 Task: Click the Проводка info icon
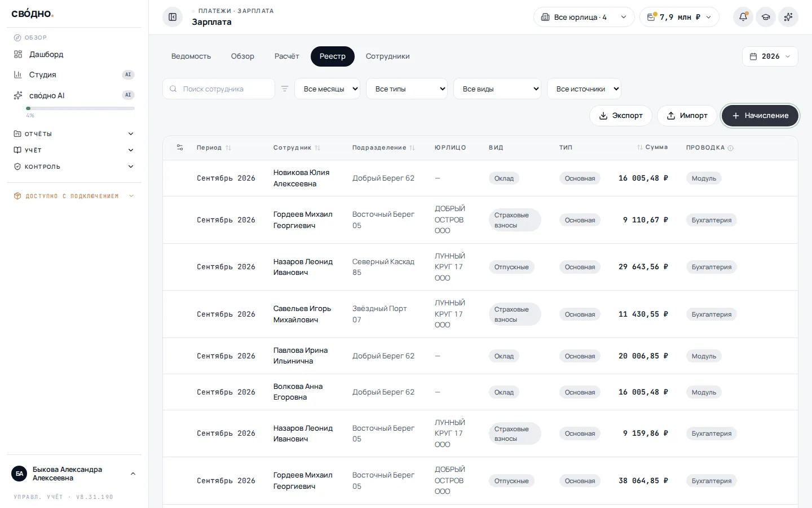coord(731,148)
